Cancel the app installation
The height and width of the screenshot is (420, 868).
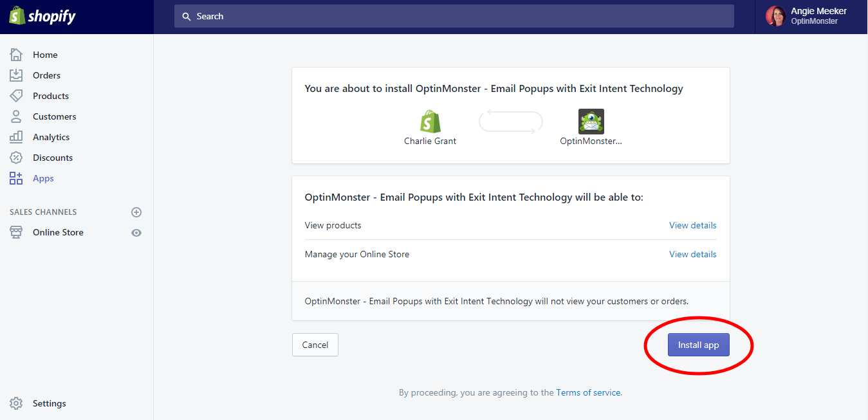coord(315,345)
